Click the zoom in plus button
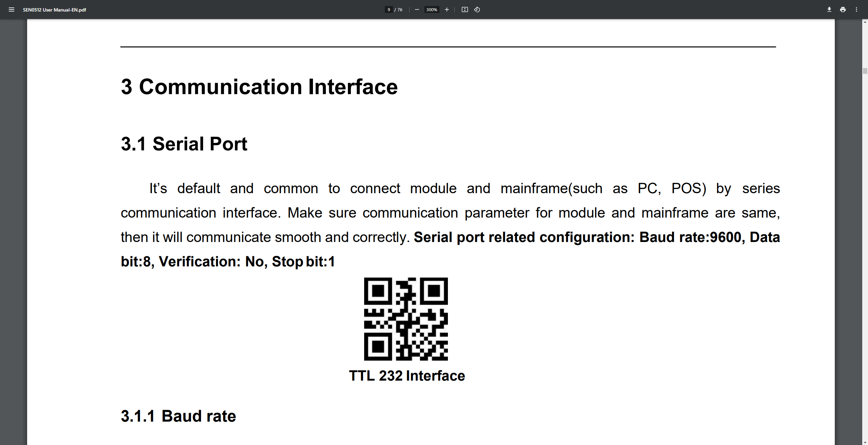 [447, 9]
